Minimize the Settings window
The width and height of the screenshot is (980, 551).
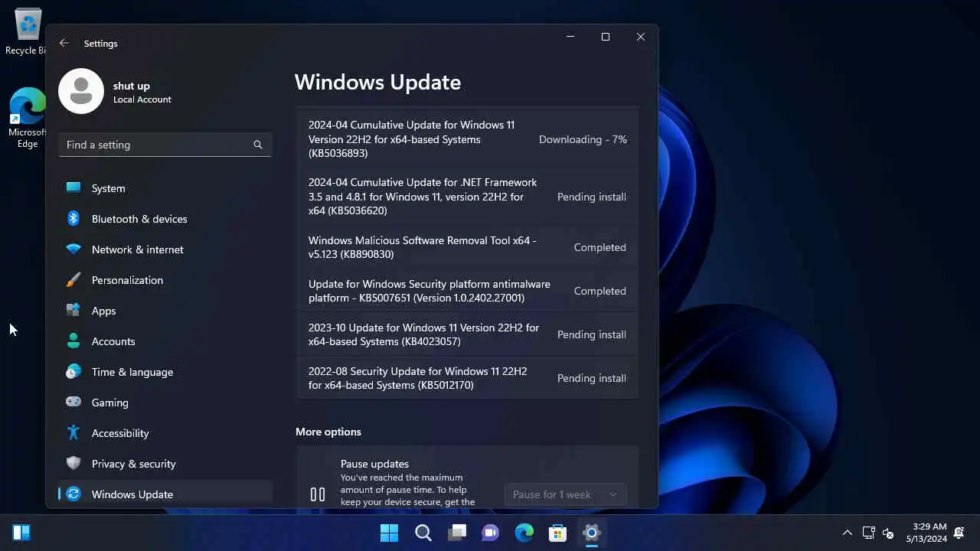[x=570, y=37]
